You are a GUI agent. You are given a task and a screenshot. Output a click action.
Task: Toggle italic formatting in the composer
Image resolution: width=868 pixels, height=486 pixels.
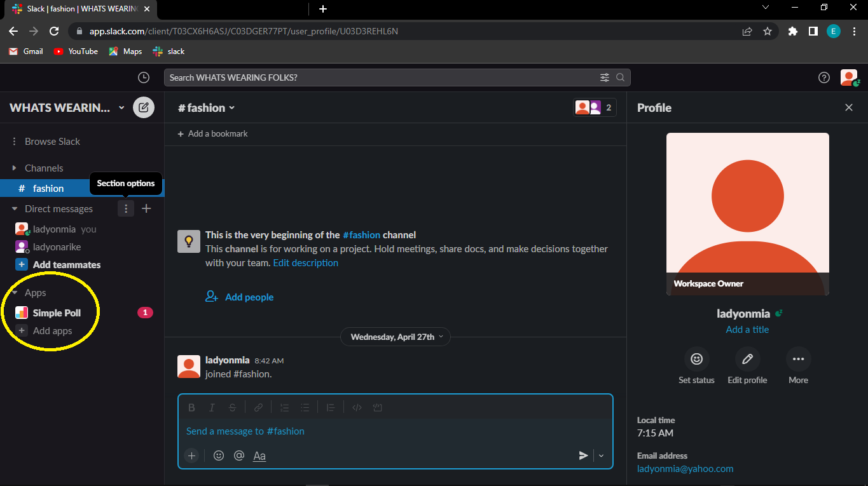point(212,408)
